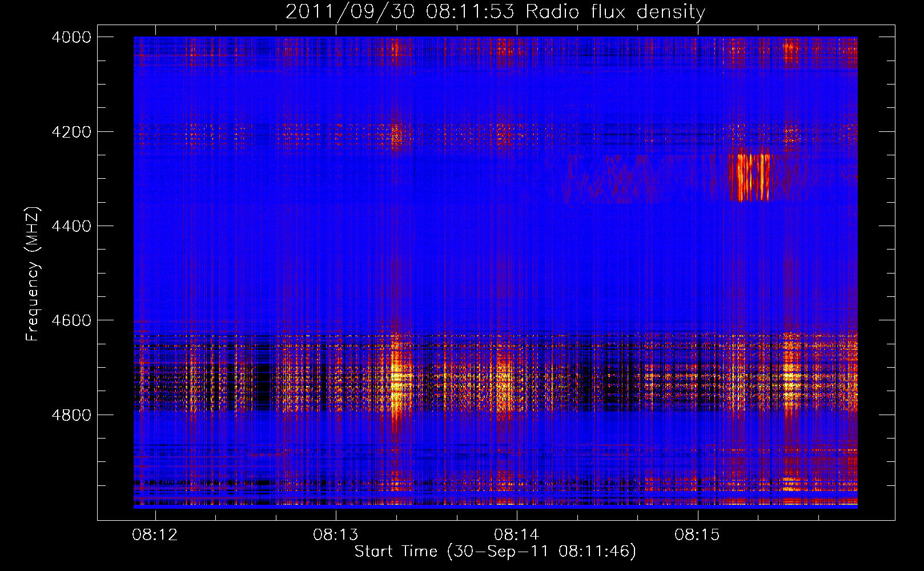Select the 4000 frequency axis label

(x=71, y=37)
